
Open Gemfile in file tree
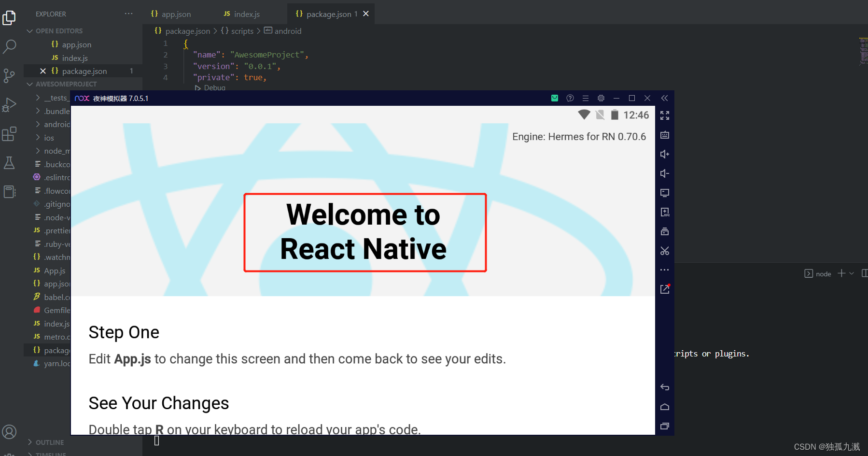click(52, 310)
